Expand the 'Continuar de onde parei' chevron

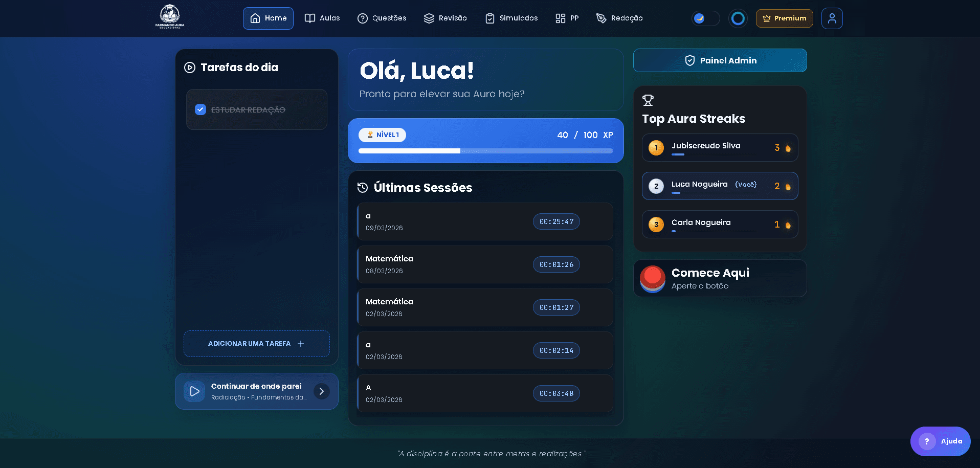(321, 391)
